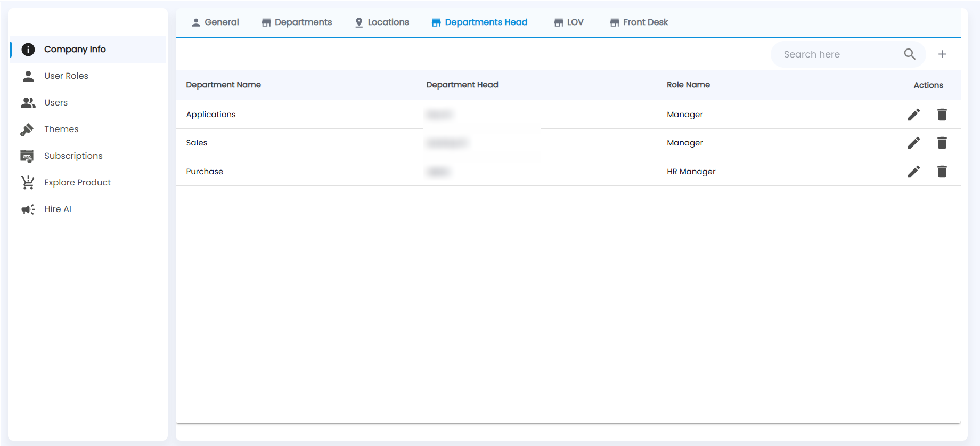Open the Users sidebar section

coord(88,103)
